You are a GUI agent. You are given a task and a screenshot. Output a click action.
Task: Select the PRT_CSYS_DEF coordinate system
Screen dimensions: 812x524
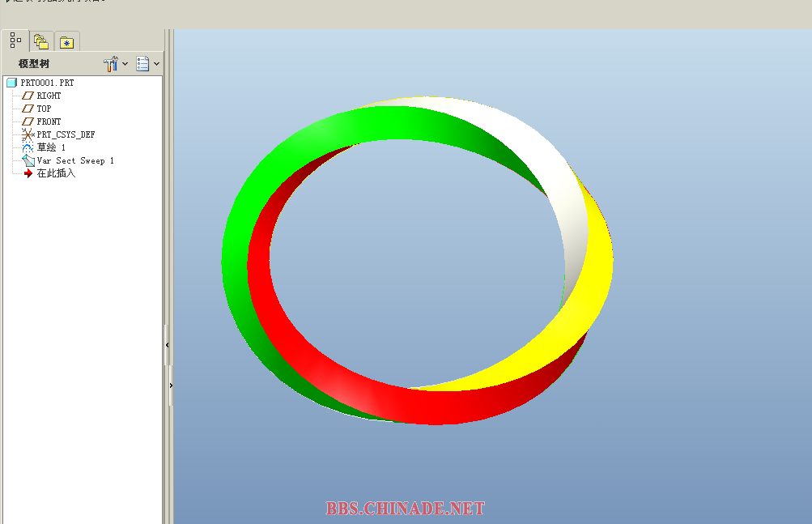point(66,134)
